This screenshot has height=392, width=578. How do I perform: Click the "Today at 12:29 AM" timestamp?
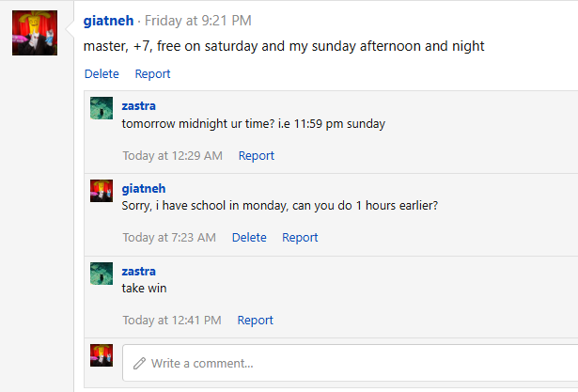(x=172, y=155)
